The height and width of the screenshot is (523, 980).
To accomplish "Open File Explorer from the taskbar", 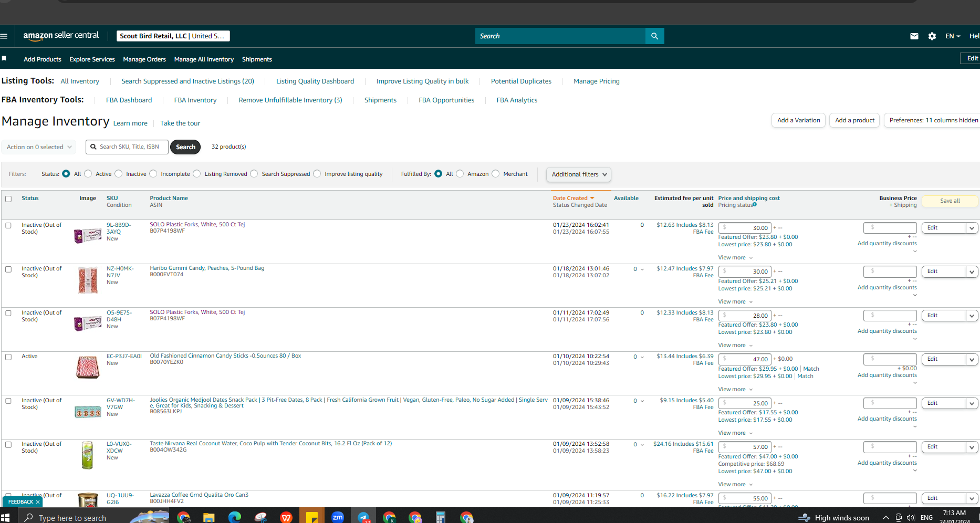I will pyautogui.click(x=208, y=518).
